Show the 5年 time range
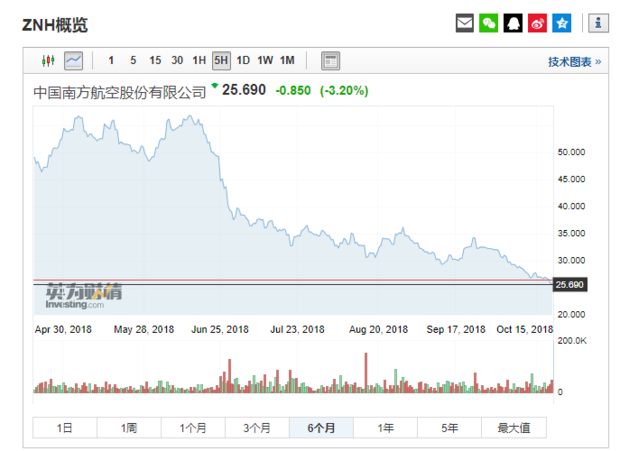The width and height of the screenshot is (620, 451). (450, 428)
